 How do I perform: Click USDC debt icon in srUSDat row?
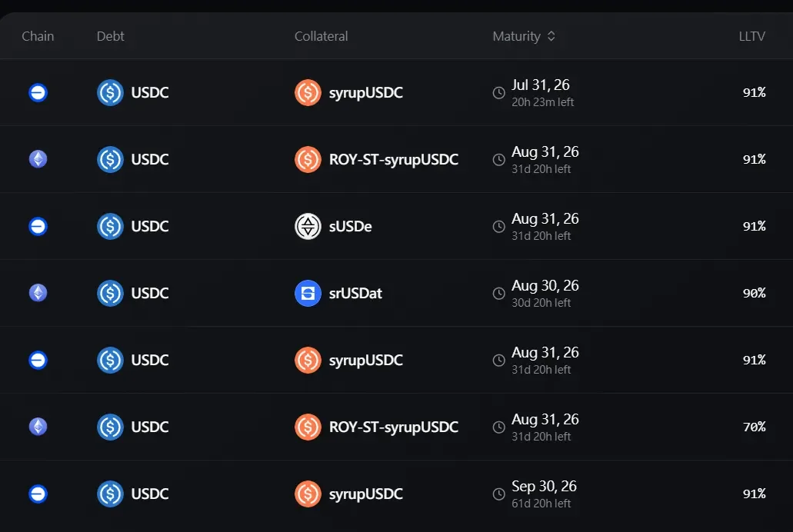[110, 293]
